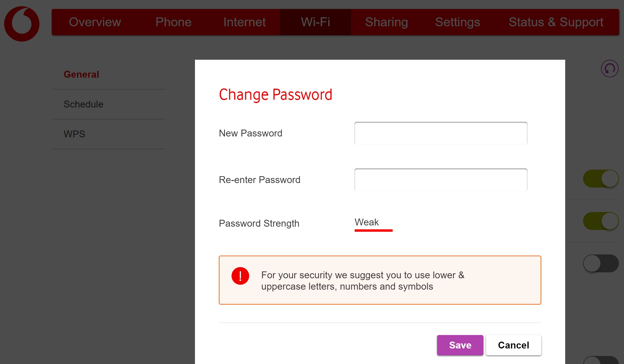Click the New Password input field

pyautogui.click(x=441, y=133)
